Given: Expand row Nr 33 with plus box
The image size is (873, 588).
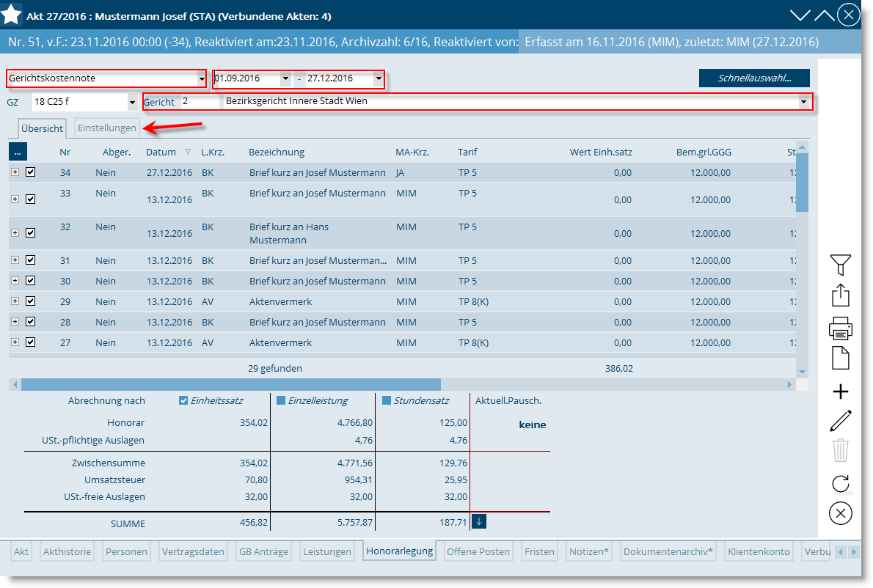Looking at the screenshot, I should coord(15,199).
